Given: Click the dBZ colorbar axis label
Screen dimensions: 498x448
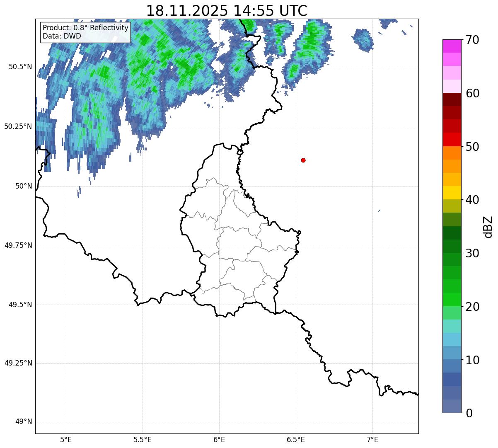Looking at the screenshot, I should pos(488,226).
